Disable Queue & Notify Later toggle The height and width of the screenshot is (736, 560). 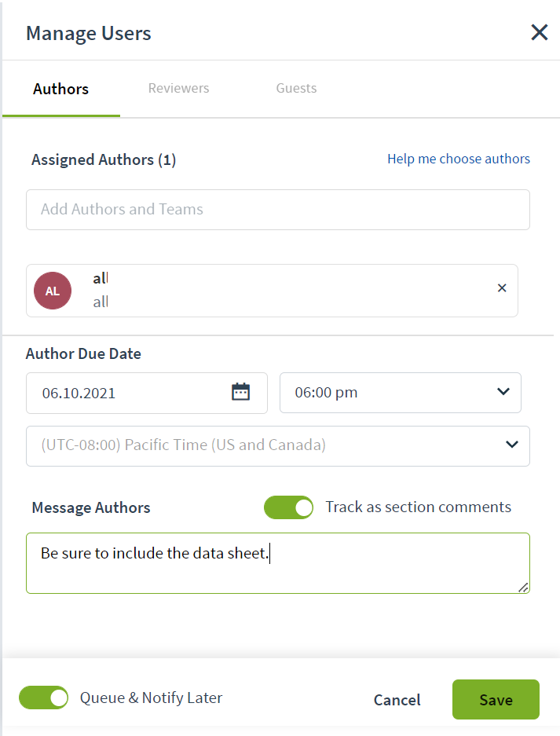44,698
